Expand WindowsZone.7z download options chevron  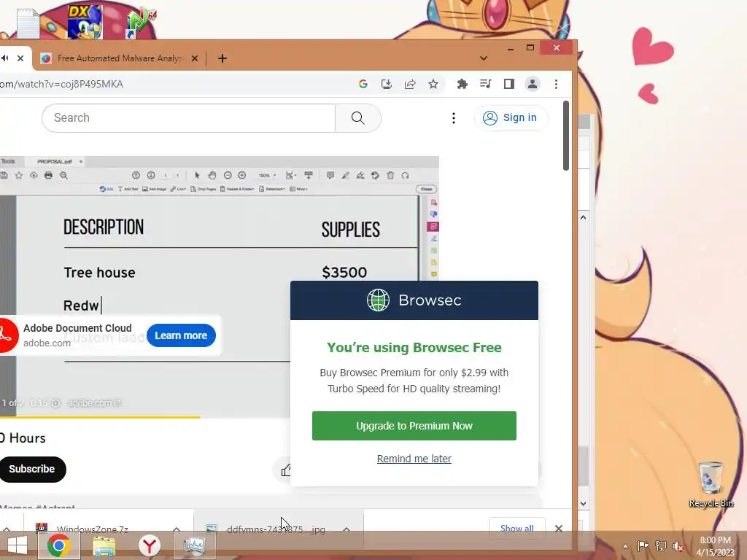(177, 529)
